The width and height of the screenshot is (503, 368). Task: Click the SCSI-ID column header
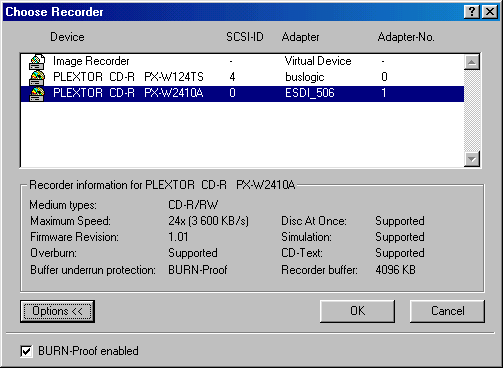[x=245, y=37]
